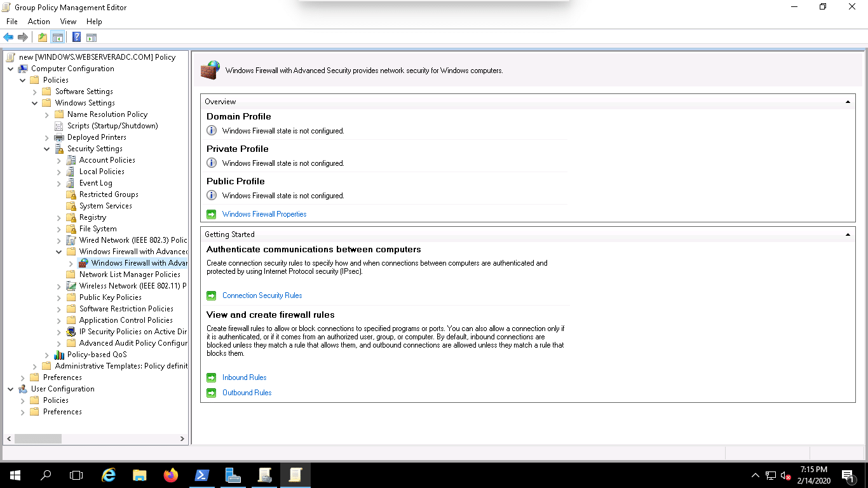Viewport: 868px width, 488px height.
Task: Expand the Event Log node
Action: coord(59,183)
